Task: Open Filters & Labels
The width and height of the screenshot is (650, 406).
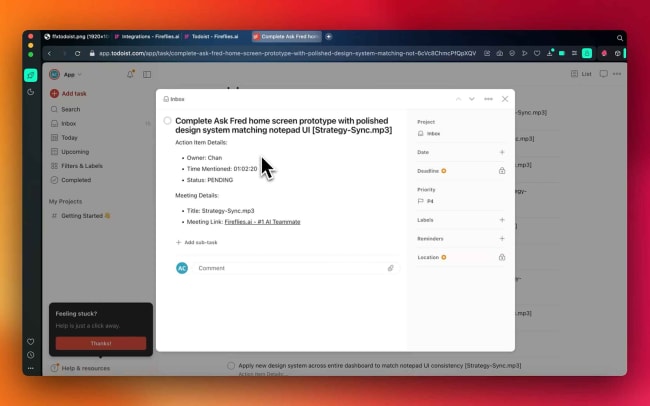Action: pyautogui.click(x=77, y=166)
